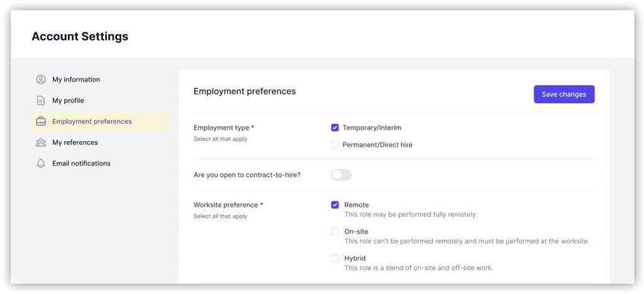Click the My information person icon
The image size is (644, 294).
pos(41,79)
